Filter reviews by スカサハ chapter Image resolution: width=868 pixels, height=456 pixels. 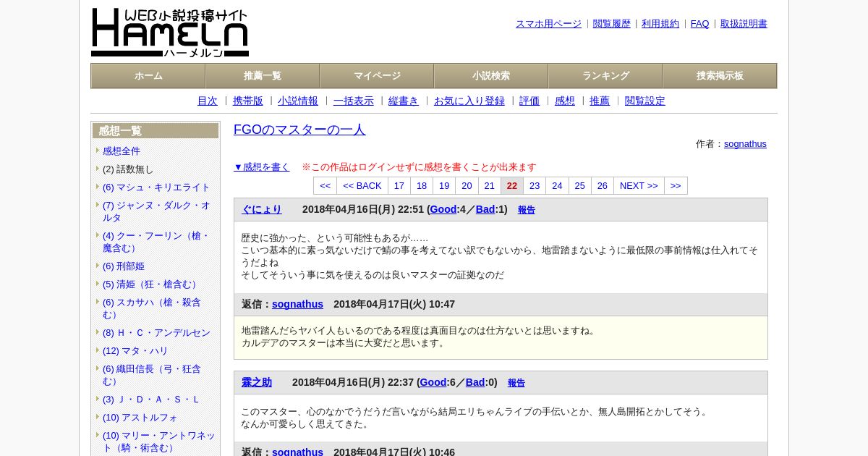[152, 308]
